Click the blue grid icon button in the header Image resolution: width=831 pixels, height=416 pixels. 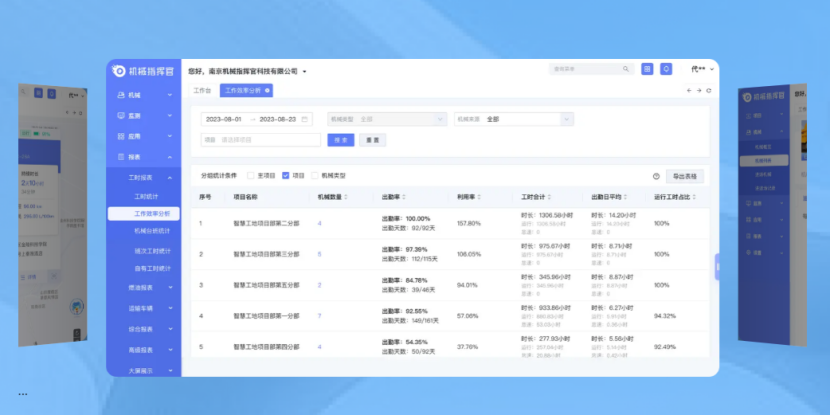pos(647,69)
